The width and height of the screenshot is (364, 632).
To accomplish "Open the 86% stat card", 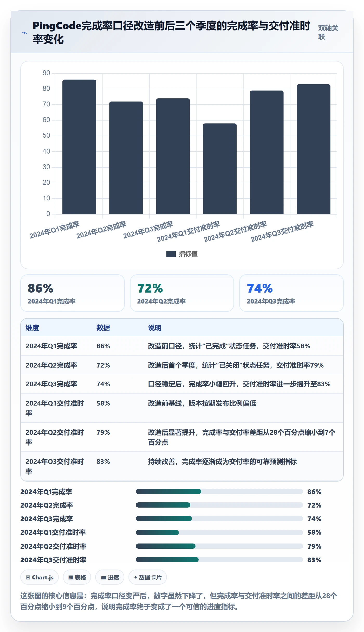I will 73,293.
